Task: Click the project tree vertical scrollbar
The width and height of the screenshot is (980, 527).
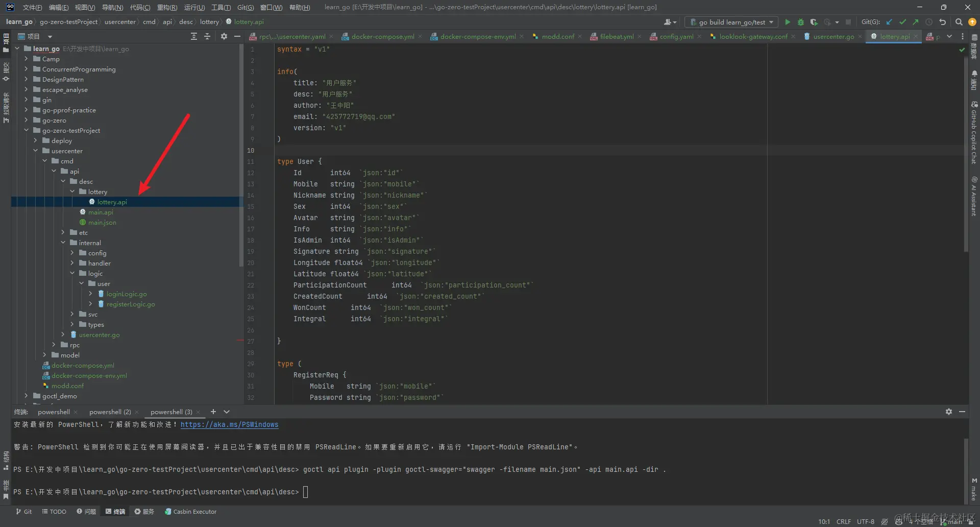Action: click(241, 156)
